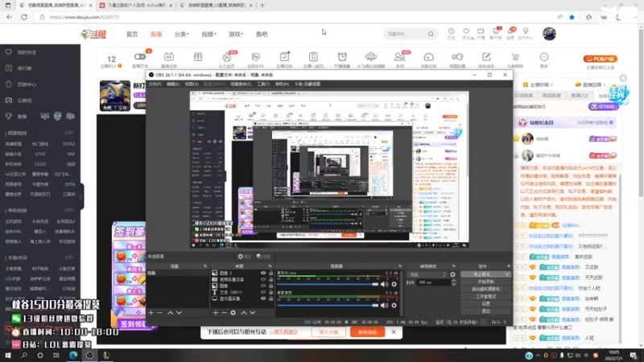This screenshot has width=644, height=362.
Task: Open the 更多 ellipsis icon
Action: [544, 56]
